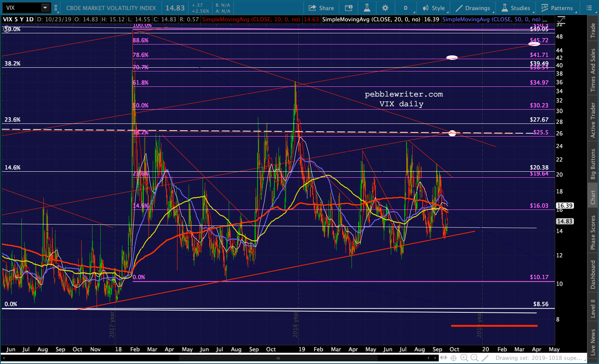Image resolution: width=599 pixels, height=364 pixels.
Task: Switch to the Times And Sales side tab
Action: [593, 70]
